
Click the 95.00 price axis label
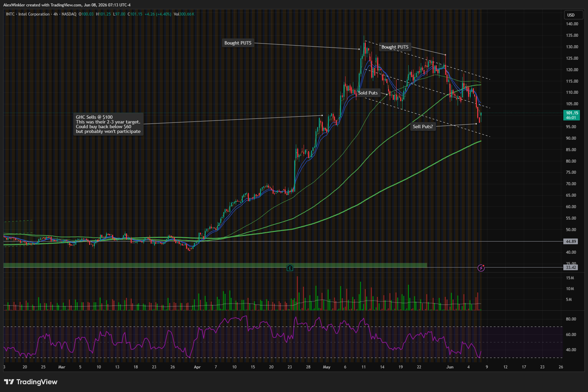point(571,127)
